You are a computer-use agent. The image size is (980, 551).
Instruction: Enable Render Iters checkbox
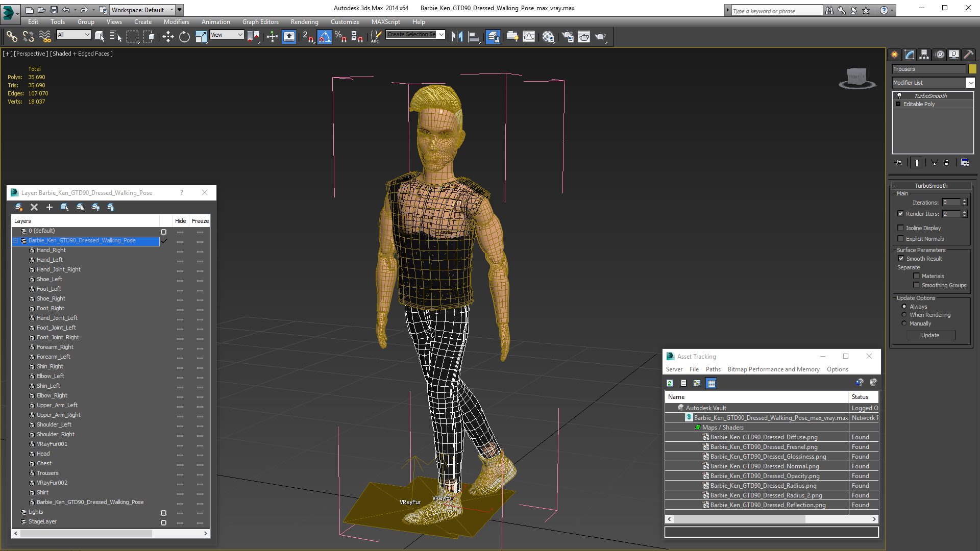(x=900, y=214)
